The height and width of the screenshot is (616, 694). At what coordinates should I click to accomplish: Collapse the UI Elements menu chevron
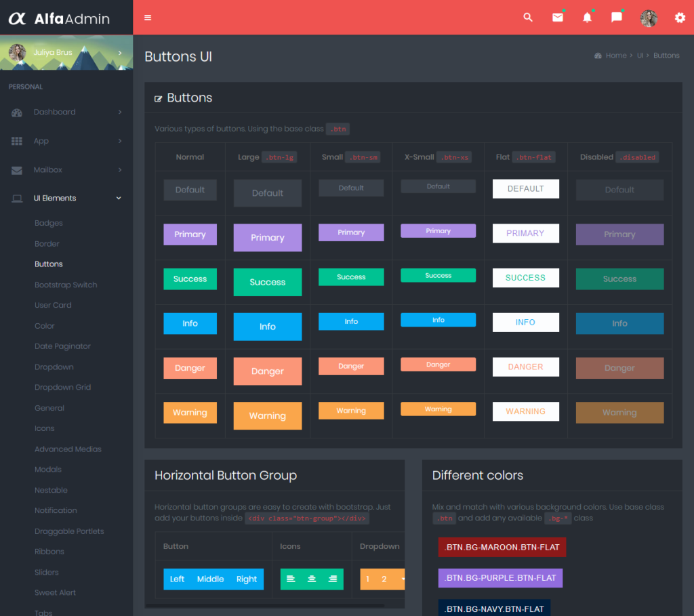pos(119,198)
